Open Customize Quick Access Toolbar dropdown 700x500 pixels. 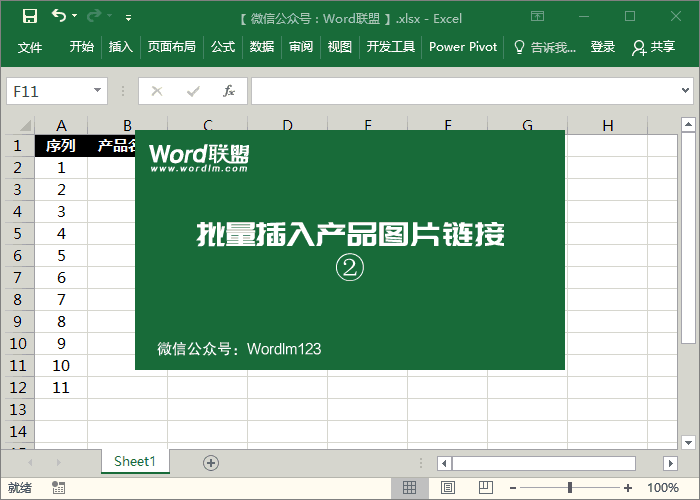tap(128, 18)
